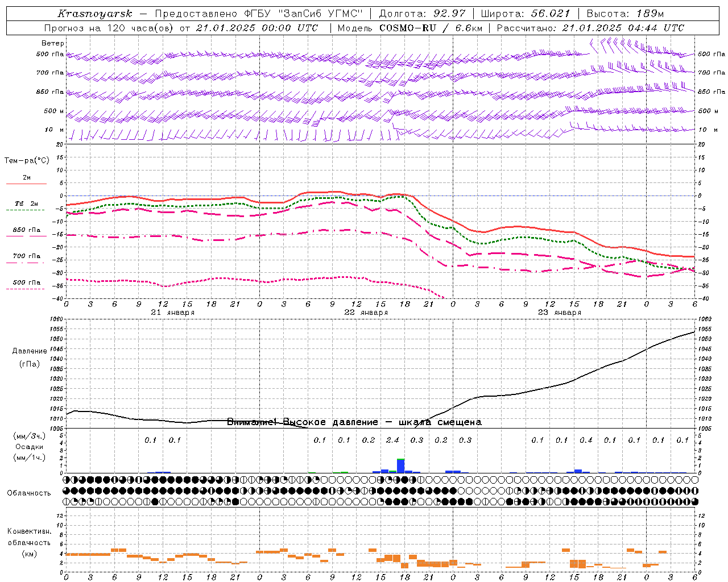
Task: Click the 21 января date label
Action: click(x=173, y=313)
